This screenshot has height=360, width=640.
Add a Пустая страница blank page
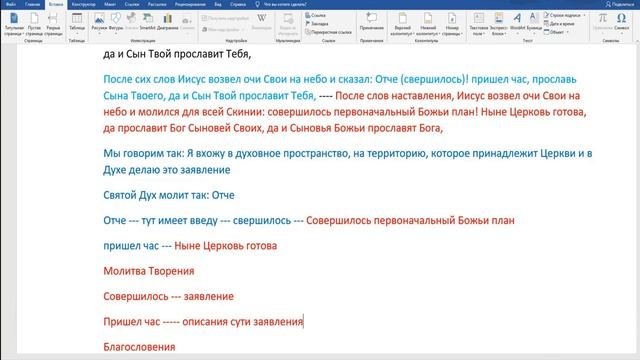click(x=34, y=24)
